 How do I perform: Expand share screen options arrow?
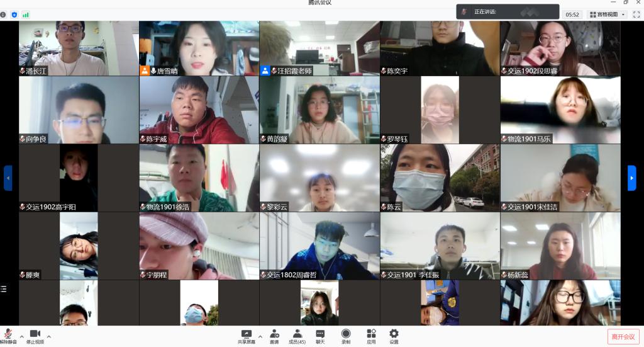(259, 336)
